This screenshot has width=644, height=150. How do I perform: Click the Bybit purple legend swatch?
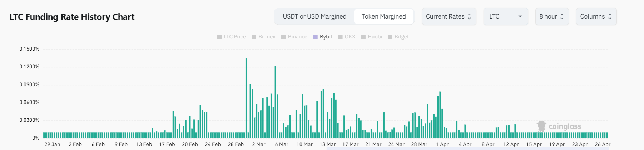pyautogui.click(x=315, y=37)
